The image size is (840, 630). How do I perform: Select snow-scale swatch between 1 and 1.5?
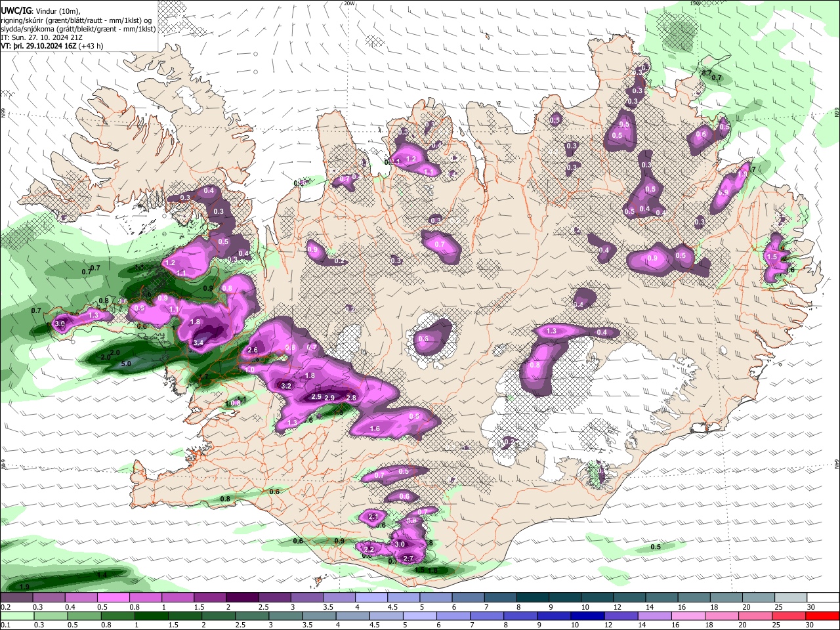point(178,598)
